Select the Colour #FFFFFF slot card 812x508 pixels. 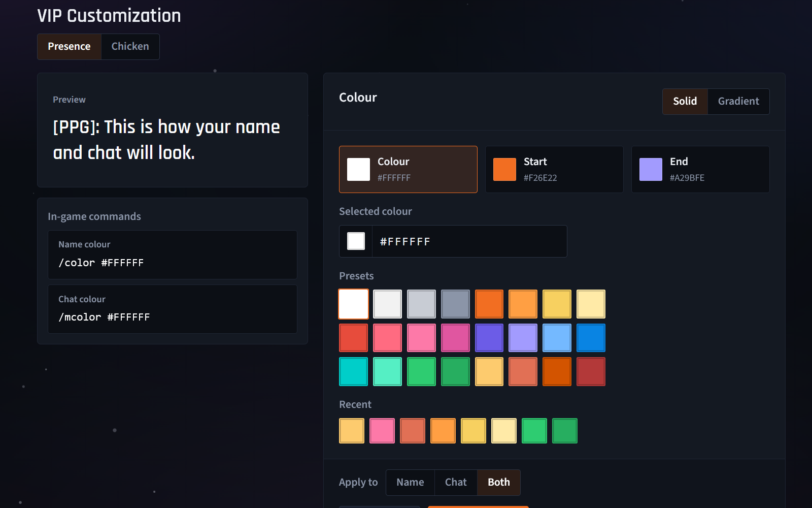point(408,170)
